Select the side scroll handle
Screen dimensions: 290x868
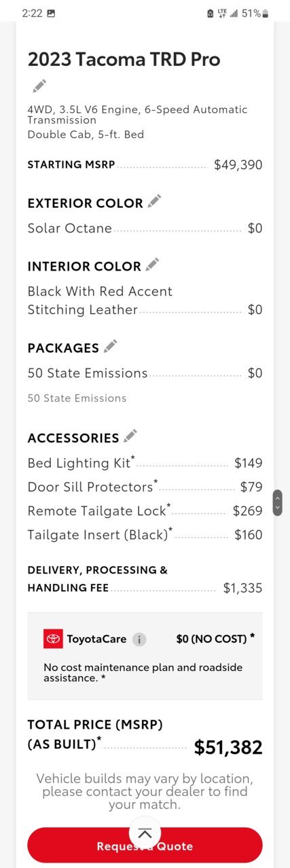277,502
